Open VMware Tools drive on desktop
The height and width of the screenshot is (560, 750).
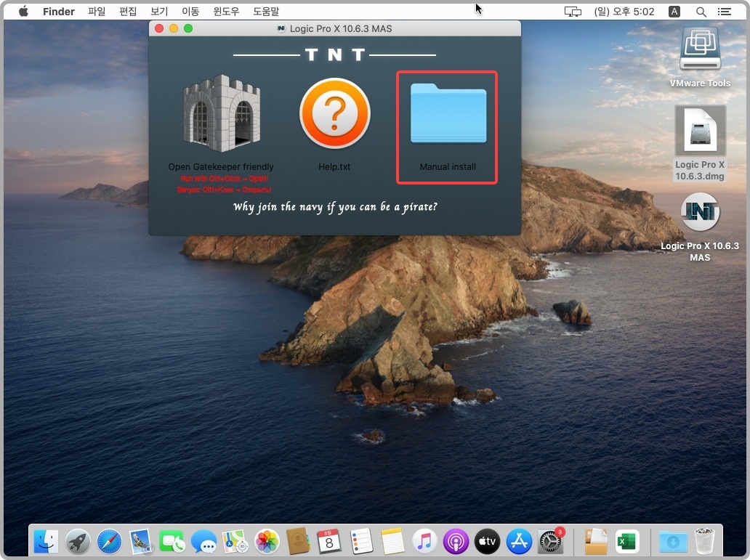tap(700, 49)
